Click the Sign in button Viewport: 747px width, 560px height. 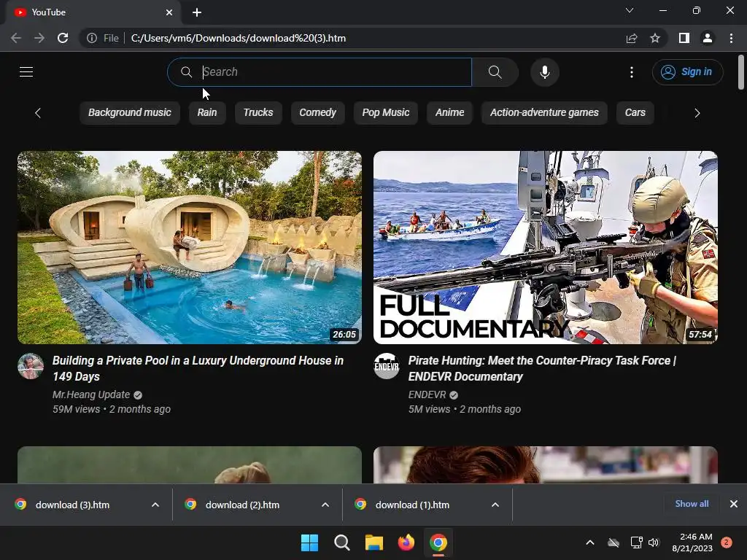click(687, 72)
